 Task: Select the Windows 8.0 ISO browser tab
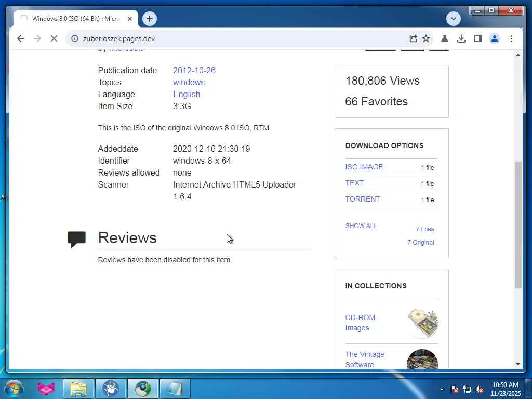pos(76,19)
